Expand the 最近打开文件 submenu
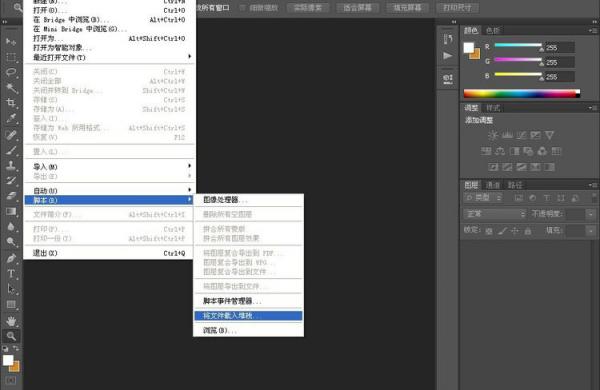Image resolution: width=600 pixels, height=390 pixels. pyautogui.click(x=110, y=57)
